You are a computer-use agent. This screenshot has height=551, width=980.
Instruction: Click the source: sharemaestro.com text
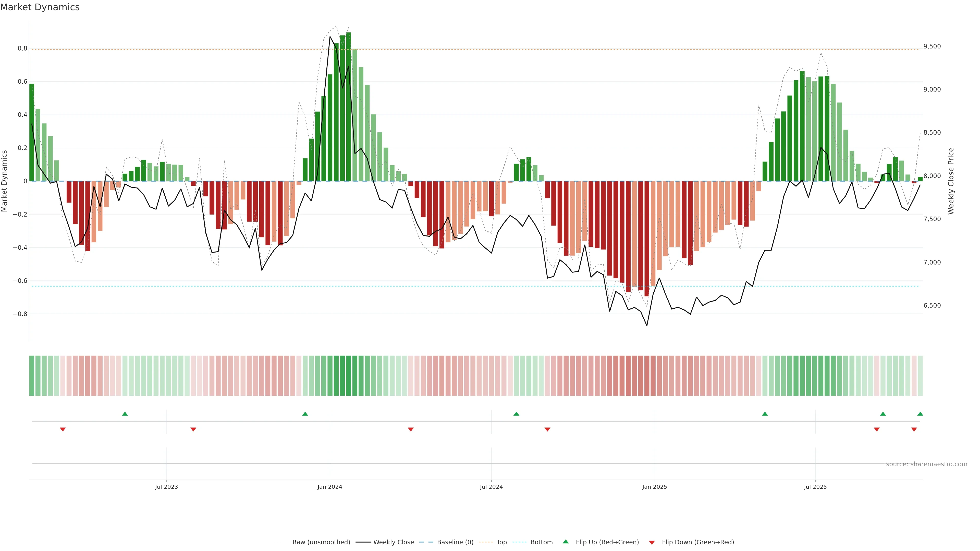pyautogui.click(x=926, y=464)
